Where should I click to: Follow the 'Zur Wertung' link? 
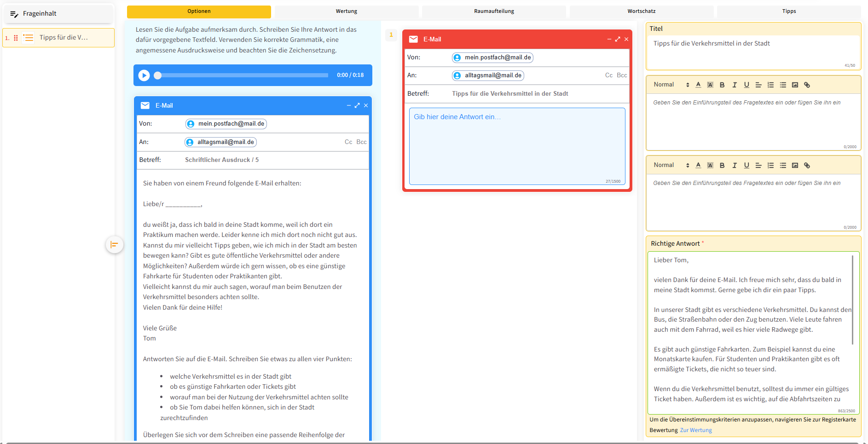click(695, 430)
